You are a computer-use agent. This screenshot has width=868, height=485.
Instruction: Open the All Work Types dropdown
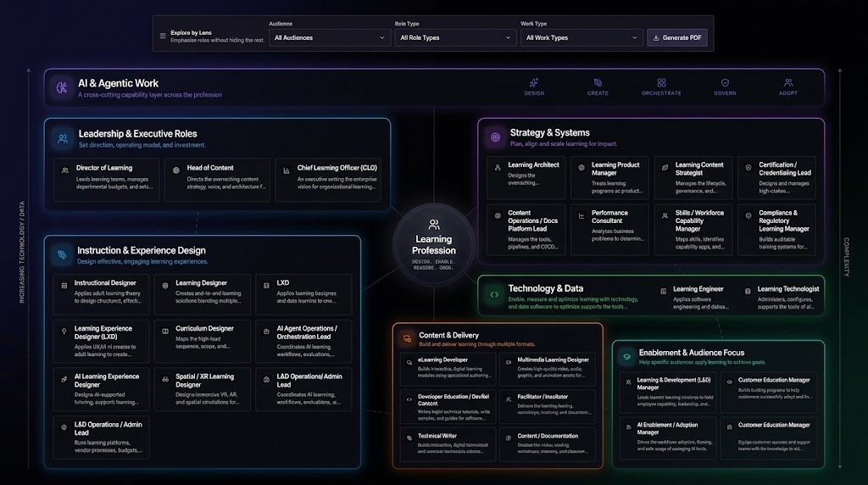[x=581, y=37]
